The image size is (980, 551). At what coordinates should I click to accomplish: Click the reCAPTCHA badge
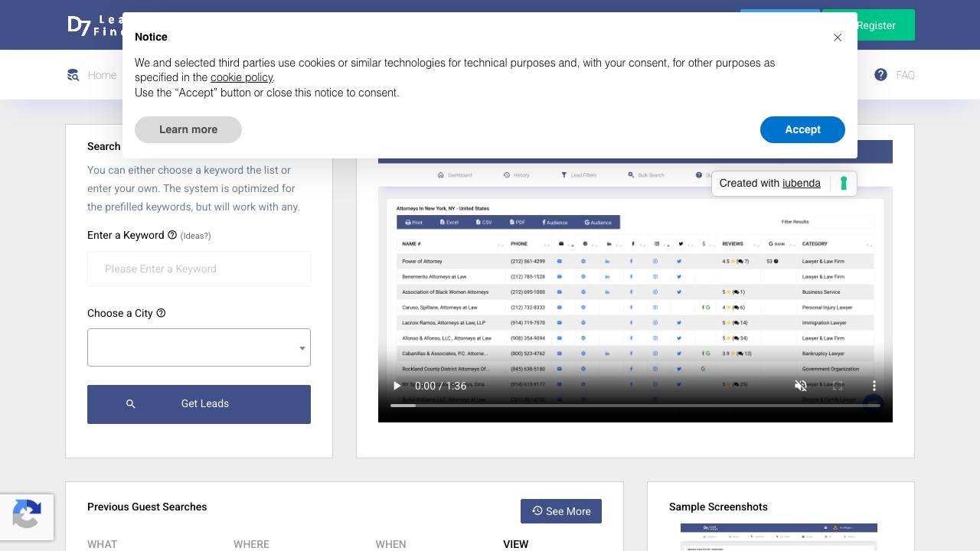27,517
